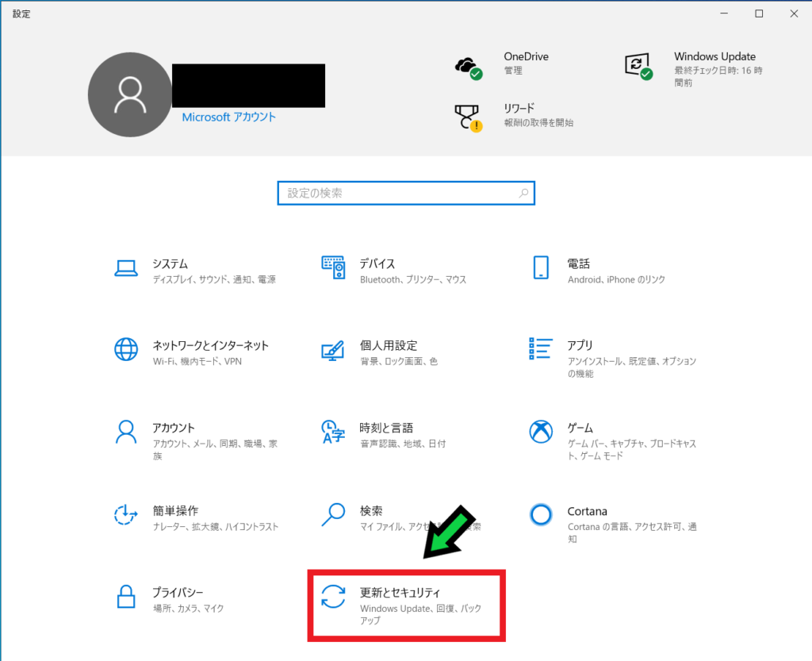
Task: Select the Network and Internet globe icon
Action: pyautogui.click(x=126, y=350)
